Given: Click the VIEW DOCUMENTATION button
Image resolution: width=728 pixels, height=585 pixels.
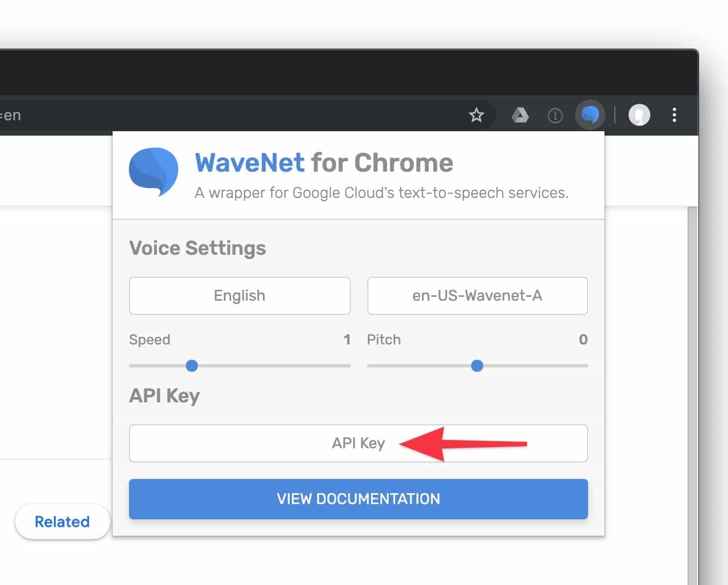Looking at the screenshot, I should pos(359,499).
